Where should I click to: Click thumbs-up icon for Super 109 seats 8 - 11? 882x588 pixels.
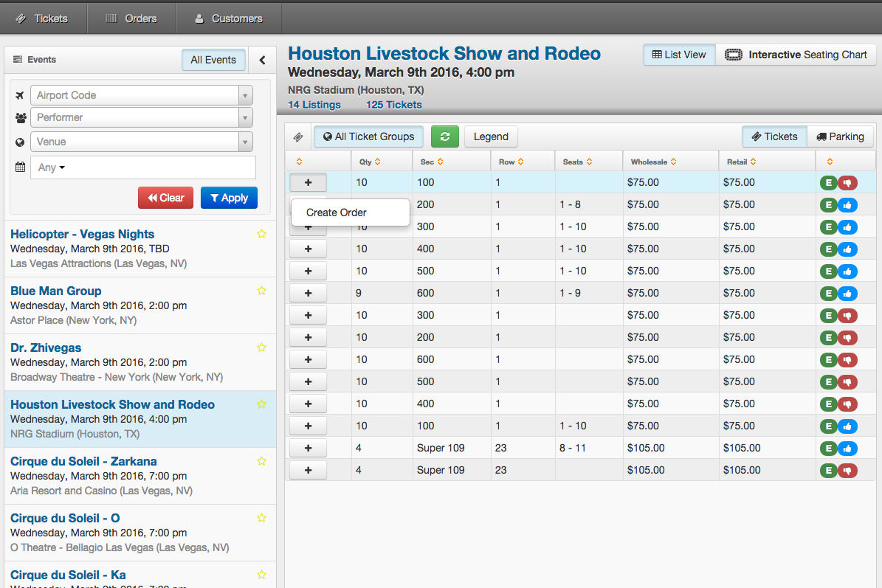[848, 449]
